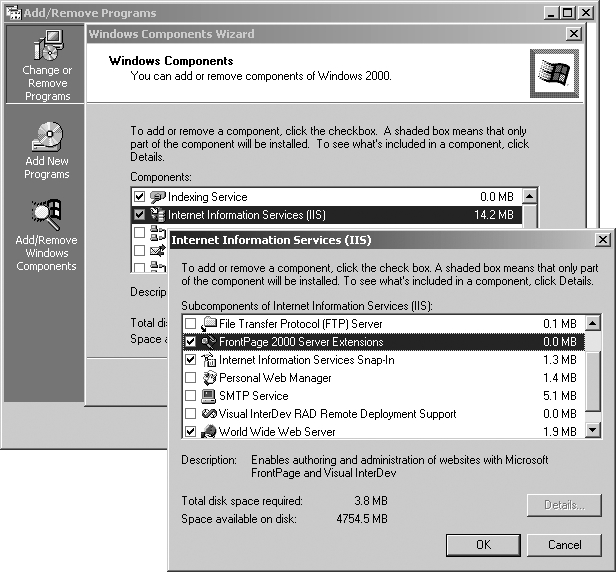Maximize the Add/Remove Programs window
This screenshot has width=616, height=572.
click(567, 13)
